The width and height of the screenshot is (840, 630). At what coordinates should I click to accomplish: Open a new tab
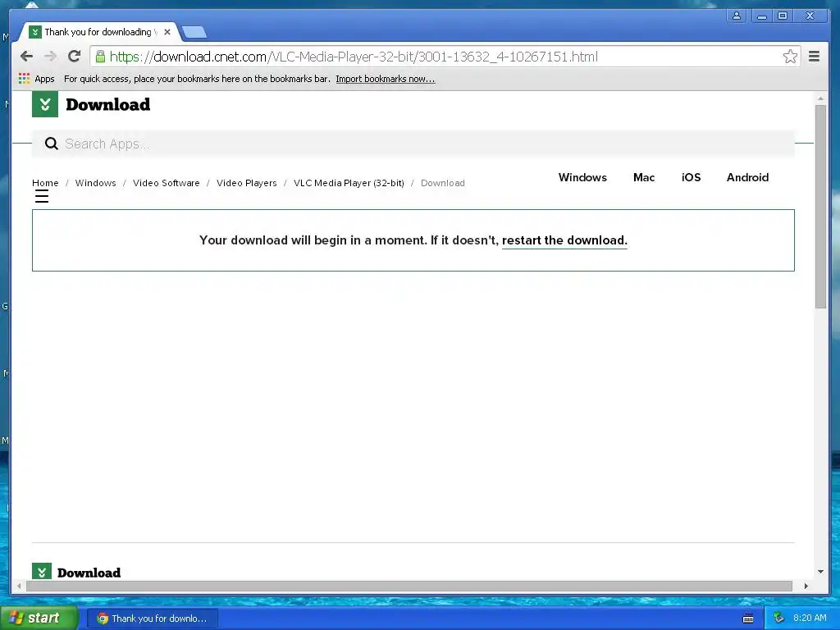(x=194, y=33)
